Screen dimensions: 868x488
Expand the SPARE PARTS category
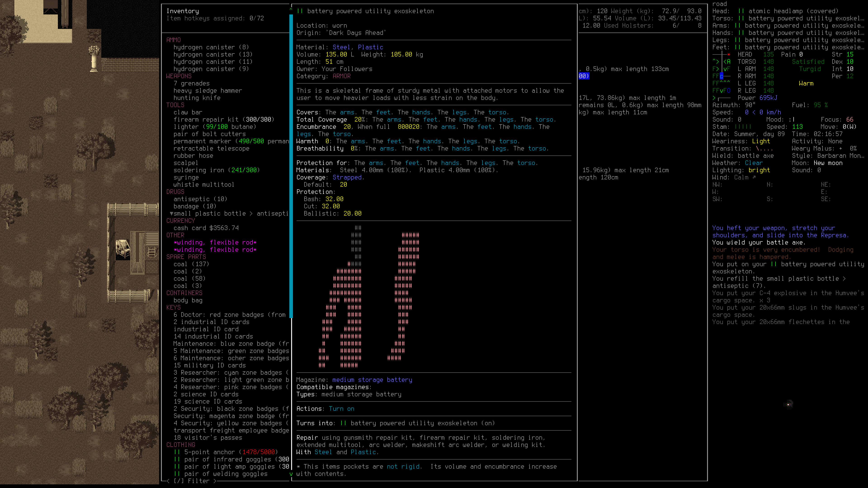click(x=186, y=257)
